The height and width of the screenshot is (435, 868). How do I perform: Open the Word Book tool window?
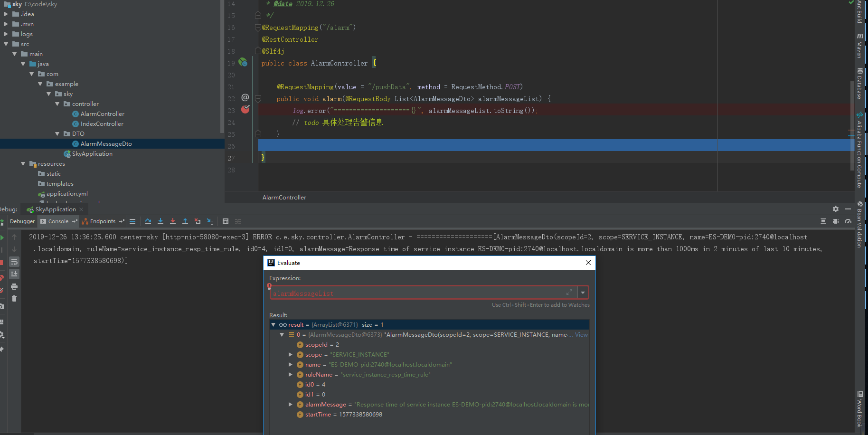pos(859,409)
